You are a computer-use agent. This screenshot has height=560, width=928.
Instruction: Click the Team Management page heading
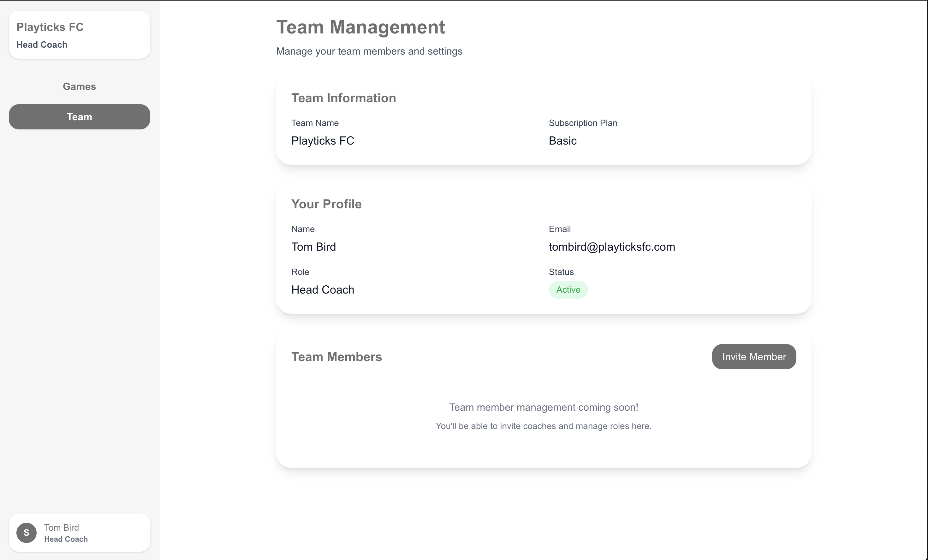pos(360,27)
